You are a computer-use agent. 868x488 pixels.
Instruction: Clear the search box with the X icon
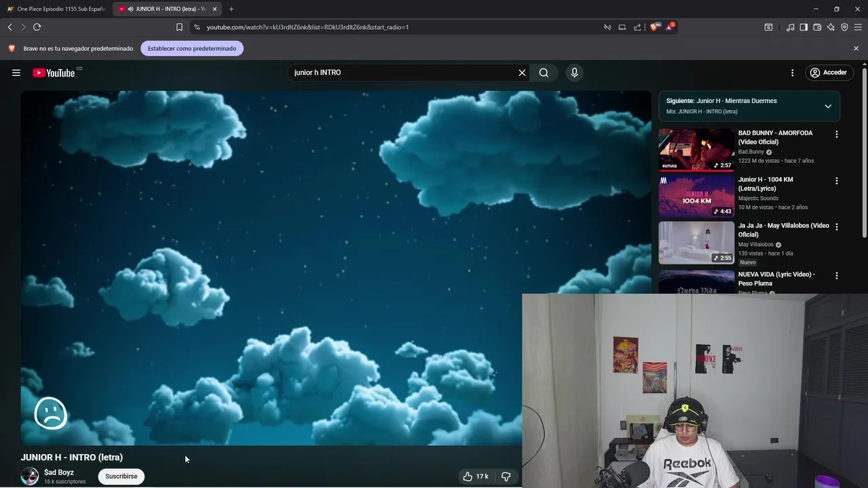click(x=522, y=73)
